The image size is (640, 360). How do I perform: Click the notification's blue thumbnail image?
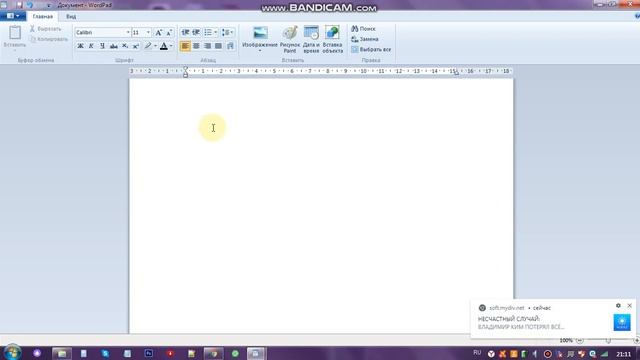622,322
